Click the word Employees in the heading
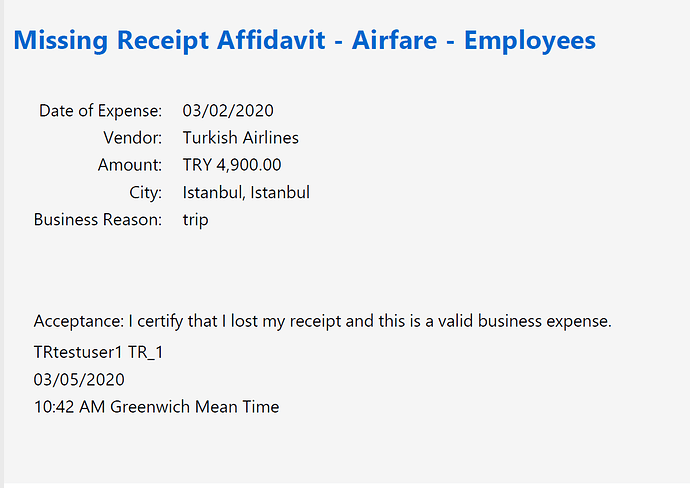690x488 pixels. [x=530, y=41]
